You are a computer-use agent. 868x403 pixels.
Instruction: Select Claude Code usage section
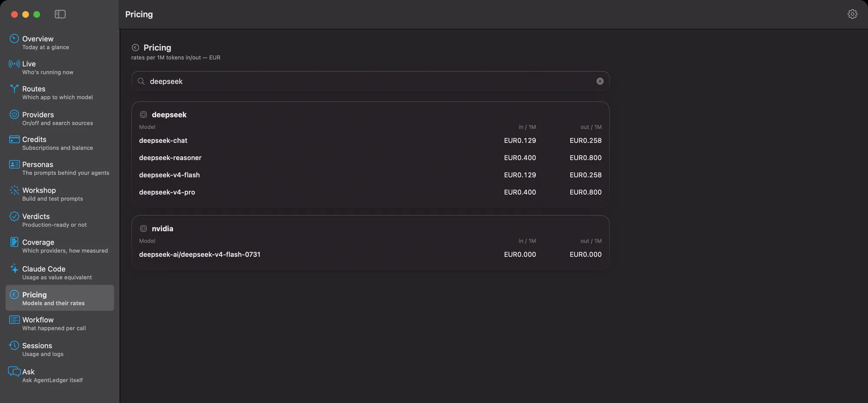coord(60,272)
